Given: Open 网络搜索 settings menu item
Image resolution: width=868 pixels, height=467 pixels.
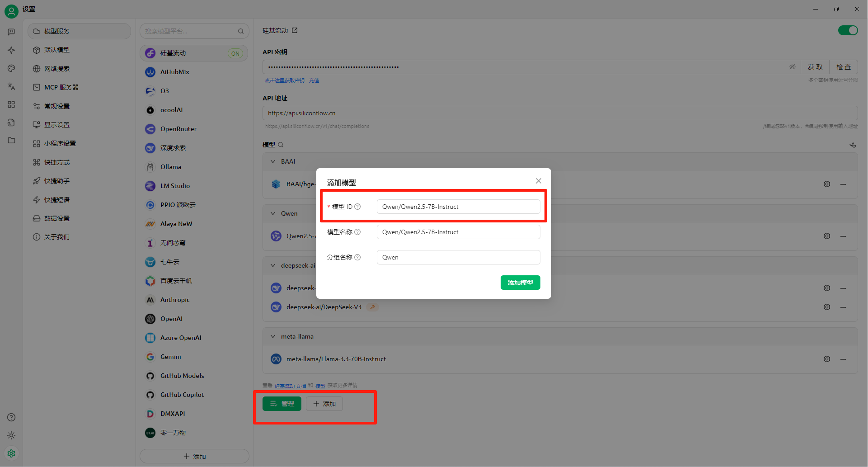Looking at the screenshot, I should (57, 69).
